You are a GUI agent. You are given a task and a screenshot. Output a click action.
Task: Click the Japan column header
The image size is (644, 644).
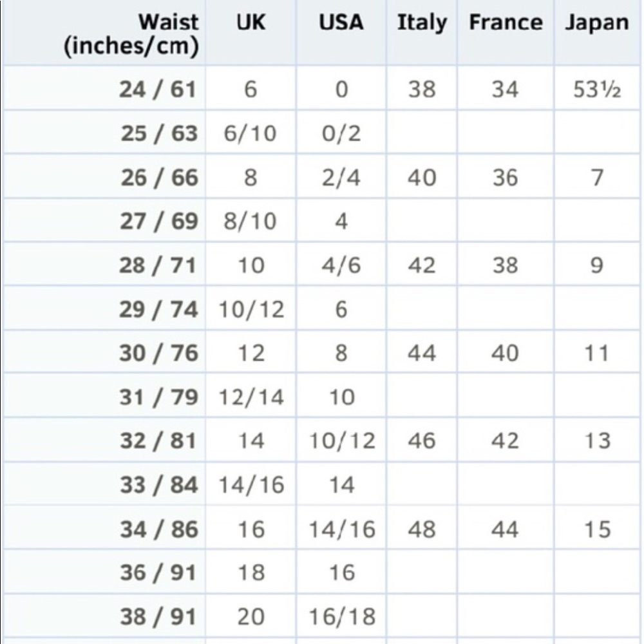click(x=597, y=23)
